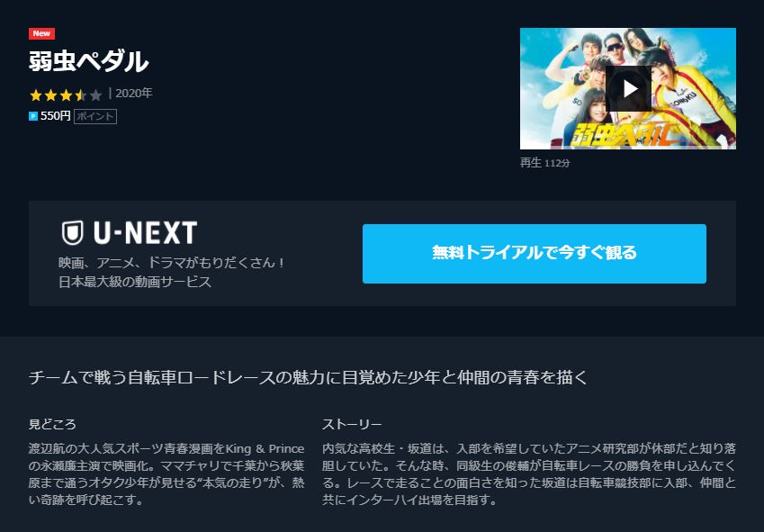Click the 日本最大級の動画サービス description text
The width and height of the screenshot is (764, 532).
pyautogui.click(x=135, y=282)
